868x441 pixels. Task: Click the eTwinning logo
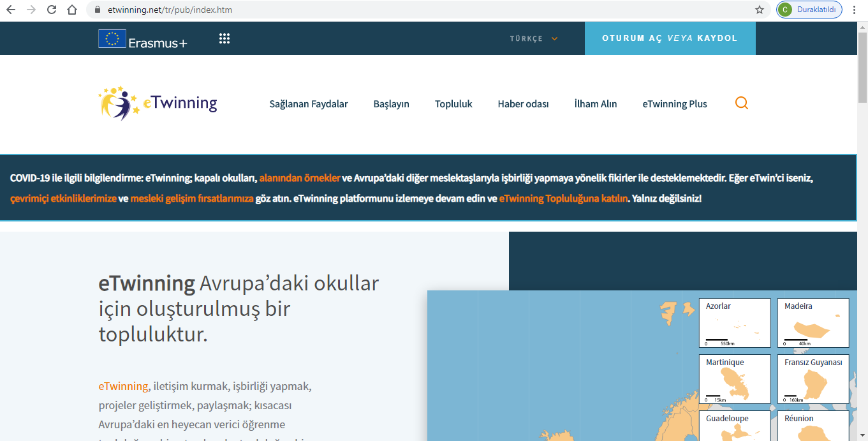pos(158,103)
